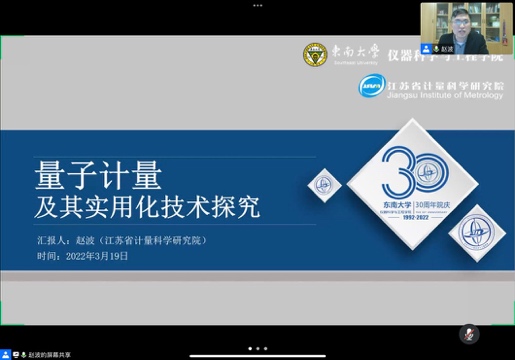Select the 赵波 speaker video thumbnail
Screen dimensions: 515x360
pyautogui.click(x=466, y=28)
